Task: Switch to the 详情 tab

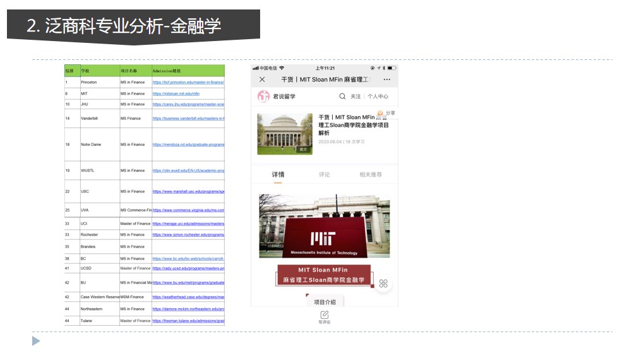Action: (278, 174)
